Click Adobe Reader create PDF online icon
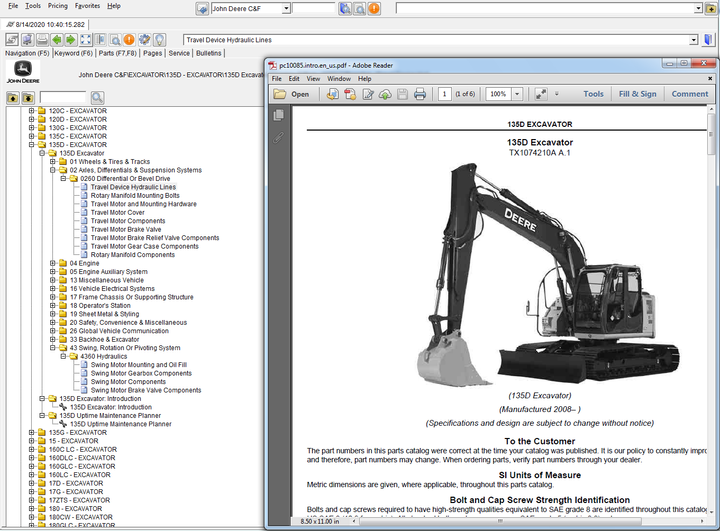Screen dimensions: 720x531 [x=333, y=94]
